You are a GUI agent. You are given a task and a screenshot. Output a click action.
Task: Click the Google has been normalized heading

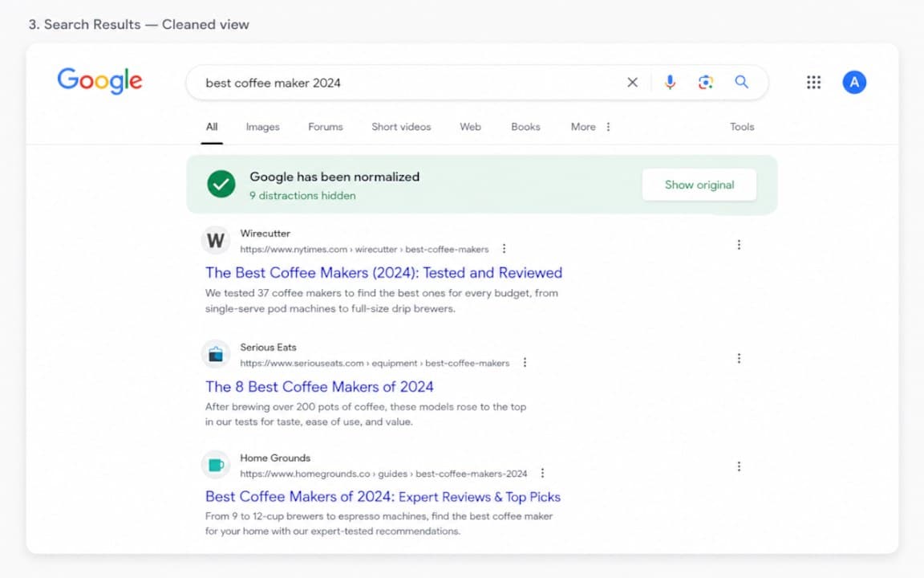334,177
